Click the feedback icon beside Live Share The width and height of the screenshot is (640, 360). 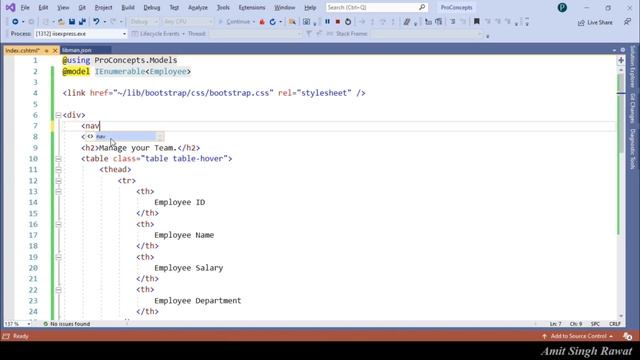(627, 22)
